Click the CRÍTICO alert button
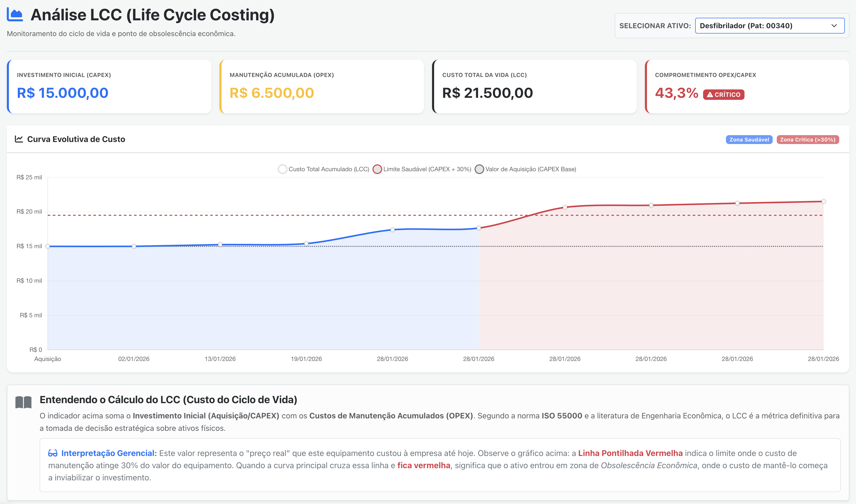Viewport: 856px width, 504px height. [x=723, y=95]
